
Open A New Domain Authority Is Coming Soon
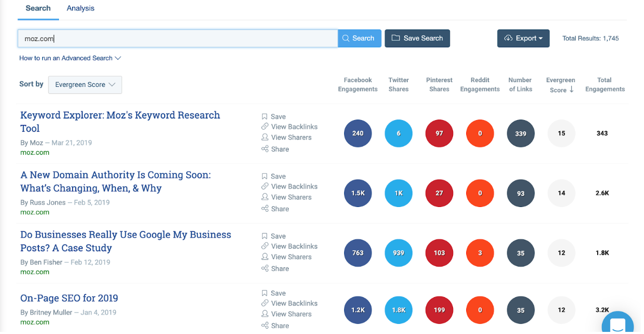coord(115,181)
